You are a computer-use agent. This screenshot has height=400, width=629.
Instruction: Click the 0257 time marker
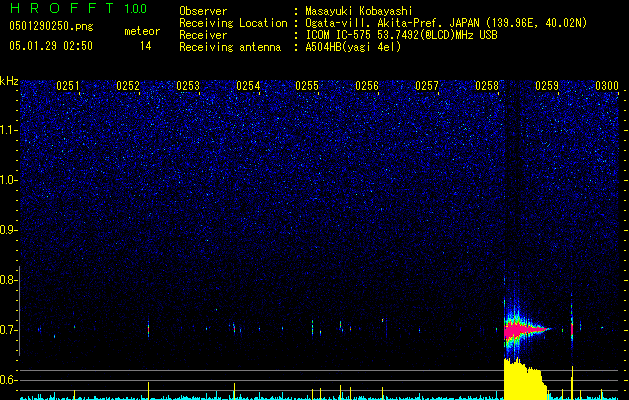click(427, 86)
